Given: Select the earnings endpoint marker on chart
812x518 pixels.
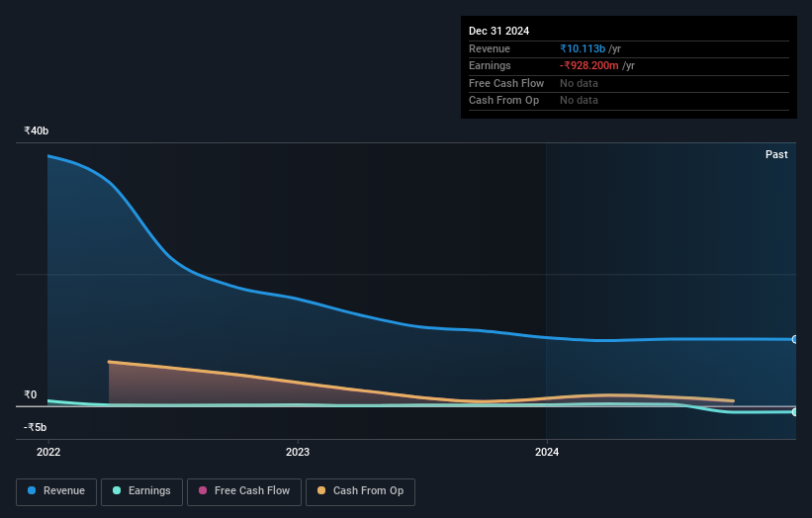Looking at the screenshot, I should click(x=794, y=412).
